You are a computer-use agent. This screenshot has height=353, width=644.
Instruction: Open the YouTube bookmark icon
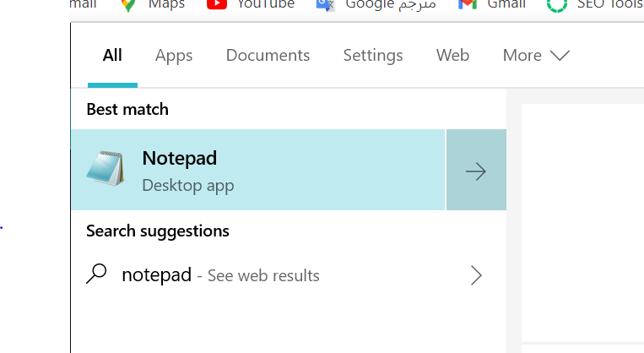(x=217, y=4)
